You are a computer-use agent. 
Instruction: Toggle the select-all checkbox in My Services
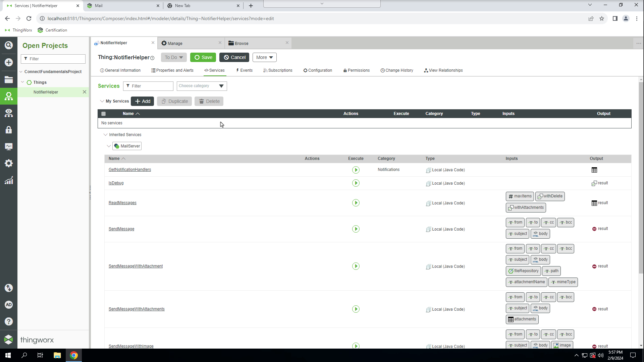(104, 114)
